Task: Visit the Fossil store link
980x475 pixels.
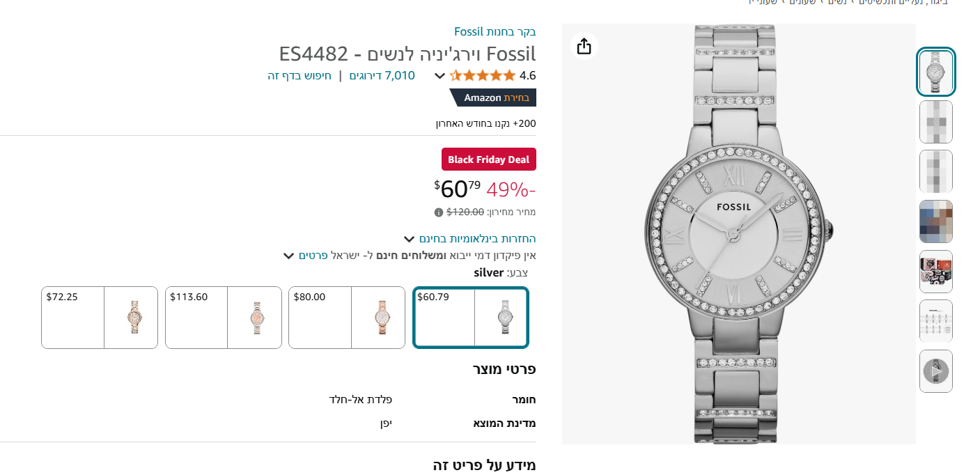Action: [495, 31]
